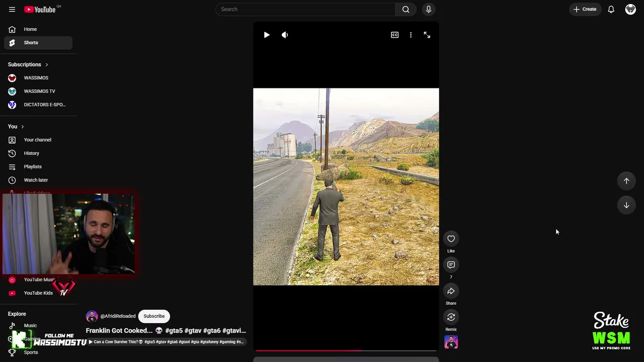
Task: Focus the Search input field
Action: (305, 9)
